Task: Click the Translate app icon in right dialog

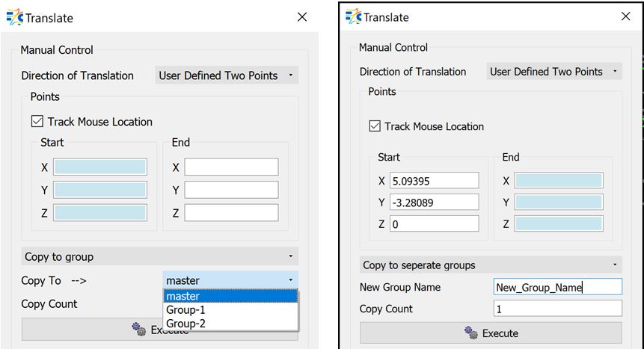Action: click(x=353, y=16)
